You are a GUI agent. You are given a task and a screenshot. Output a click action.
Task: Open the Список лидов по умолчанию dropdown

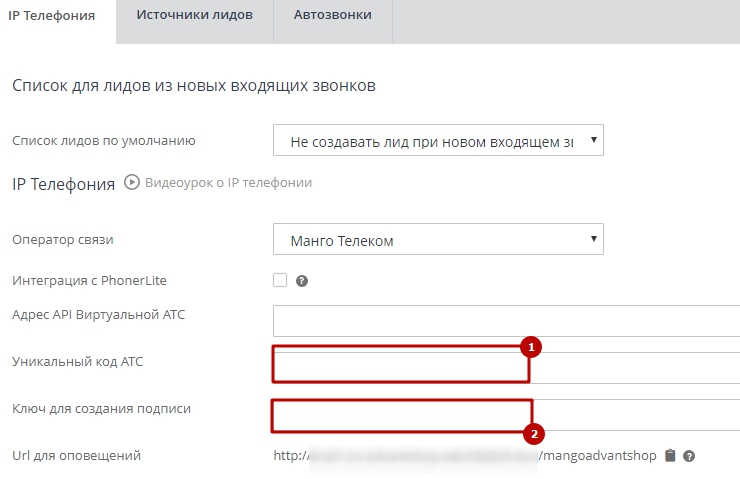438,141
